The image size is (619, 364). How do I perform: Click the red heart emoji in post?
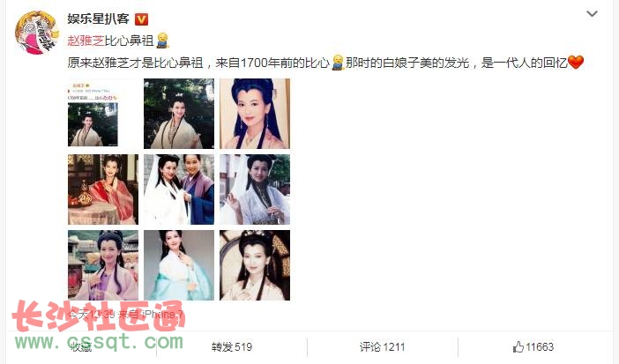pos(576,63)
